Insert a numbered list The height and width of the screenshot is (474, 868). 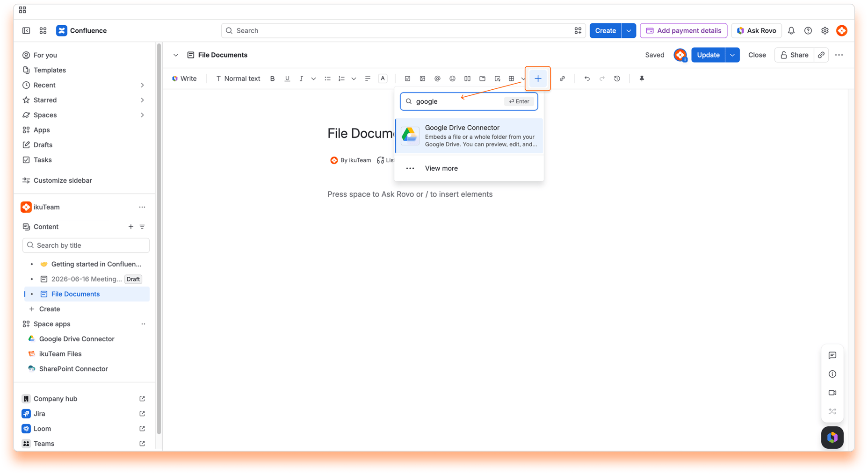pyautogui.click(x=341, y=79)
